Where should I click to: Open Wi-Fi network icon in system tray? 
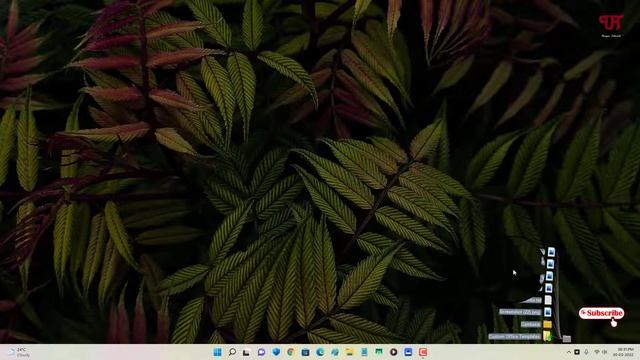(597, 352)
